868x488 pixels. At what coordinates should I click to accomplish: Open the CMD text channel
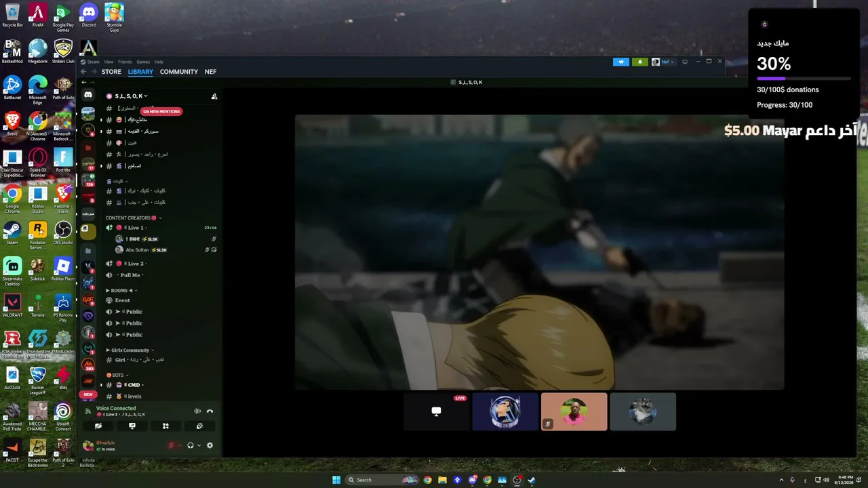click(x=160, y=385)
